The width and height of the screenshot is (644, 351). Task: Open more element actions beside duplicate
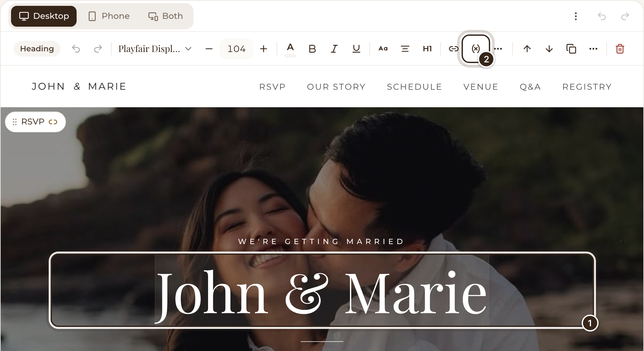(x=593, y=49)
